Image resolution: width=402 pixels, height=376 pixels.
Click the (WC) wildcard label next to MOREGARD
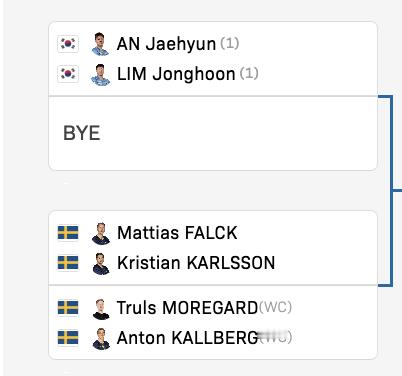(x=275, y=307)
